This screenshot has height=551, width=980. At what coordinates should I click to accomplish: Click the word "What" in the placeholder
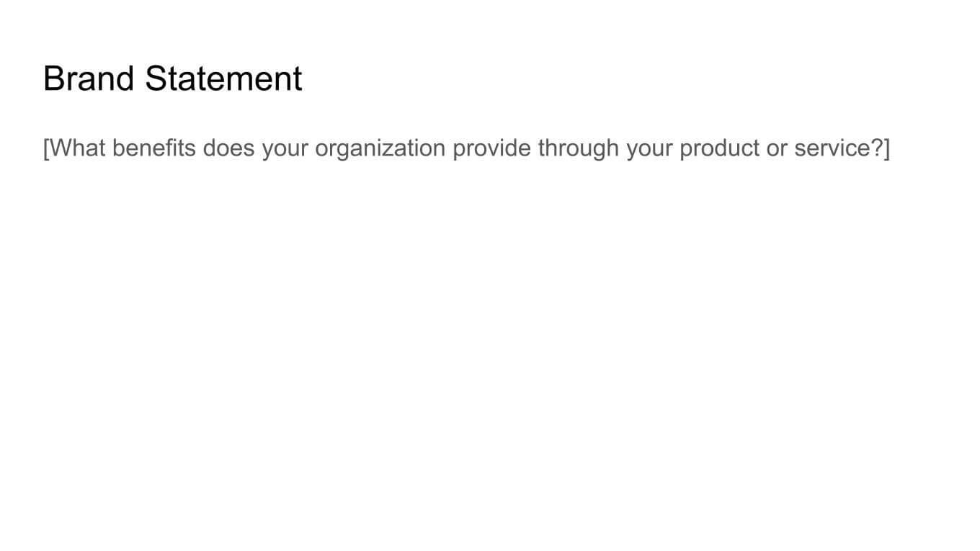[x=76, y=148]
